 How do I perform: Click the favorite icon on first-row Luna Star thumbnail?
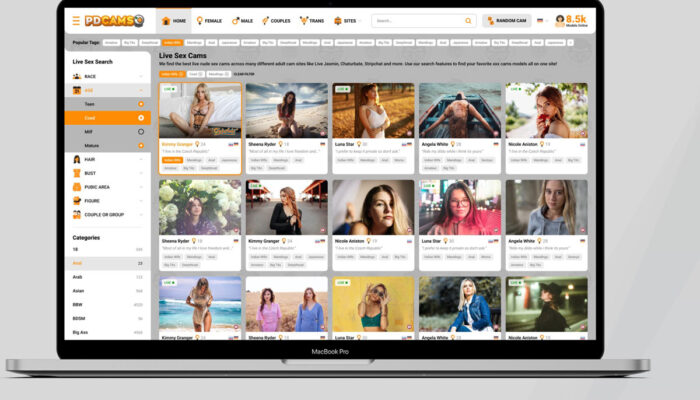(409, 133)
